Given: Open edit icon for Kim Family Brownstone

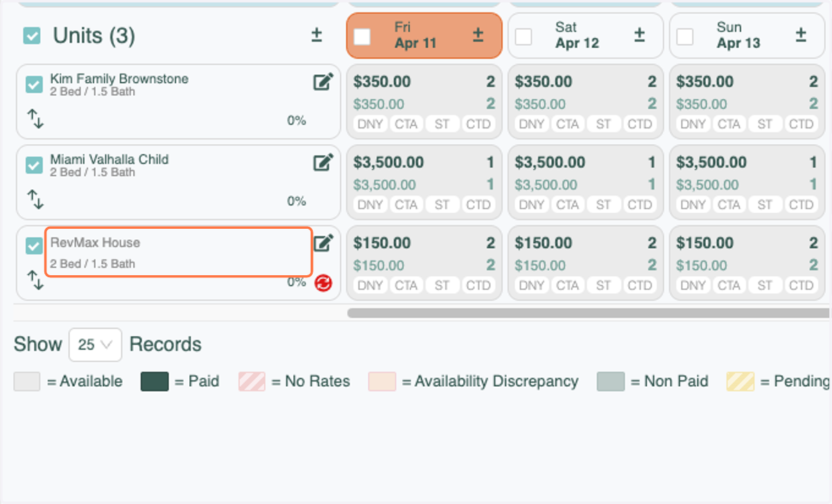Looking at the screenshot, I should point(323,82).
